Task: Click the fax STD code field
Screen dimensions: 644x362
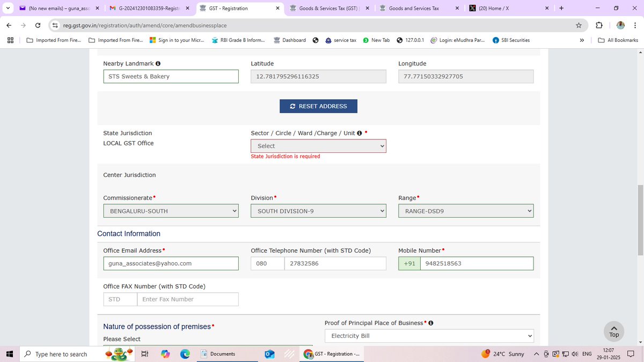Action: tap(120, 299)
